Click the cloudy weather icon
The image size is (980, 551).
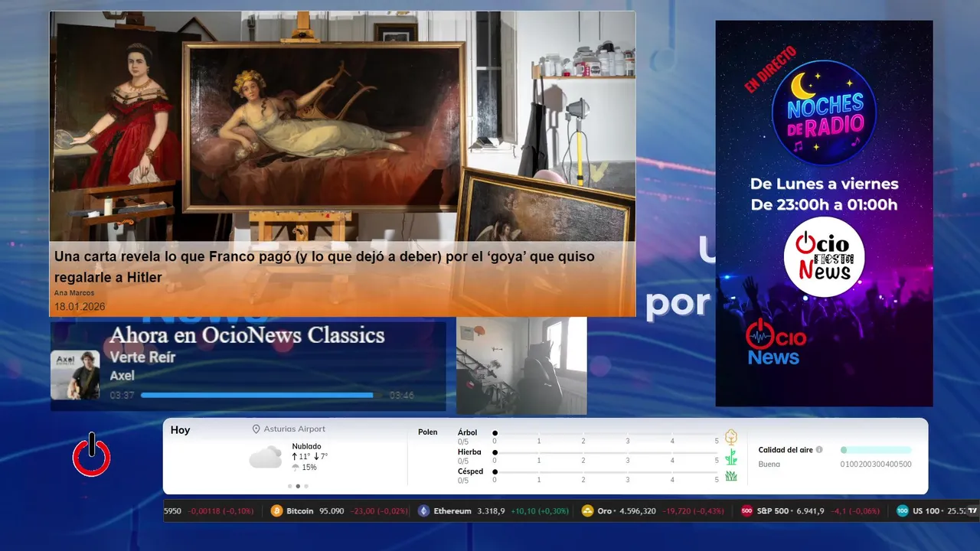[x=266, y=458]
